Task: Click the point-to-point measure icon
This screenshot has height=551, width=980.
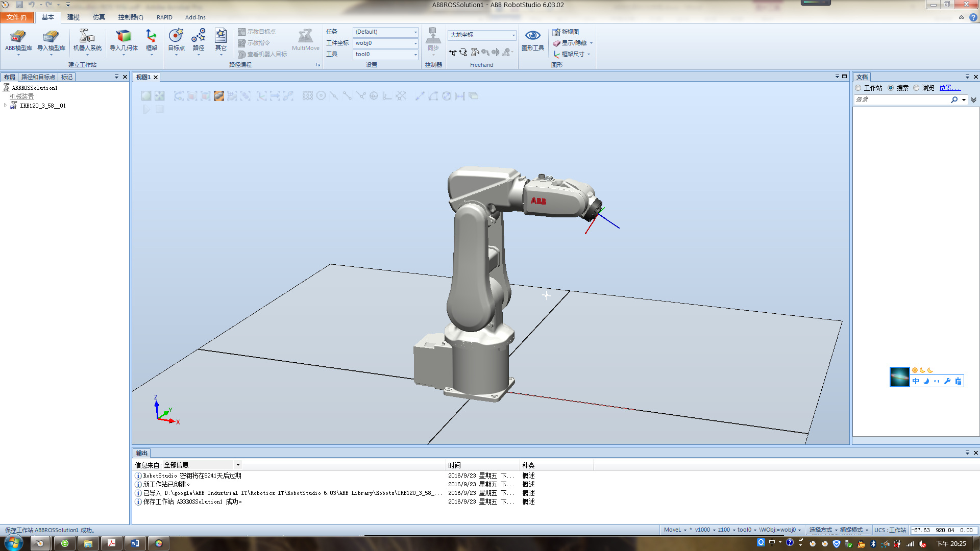Action: [420, 96]
